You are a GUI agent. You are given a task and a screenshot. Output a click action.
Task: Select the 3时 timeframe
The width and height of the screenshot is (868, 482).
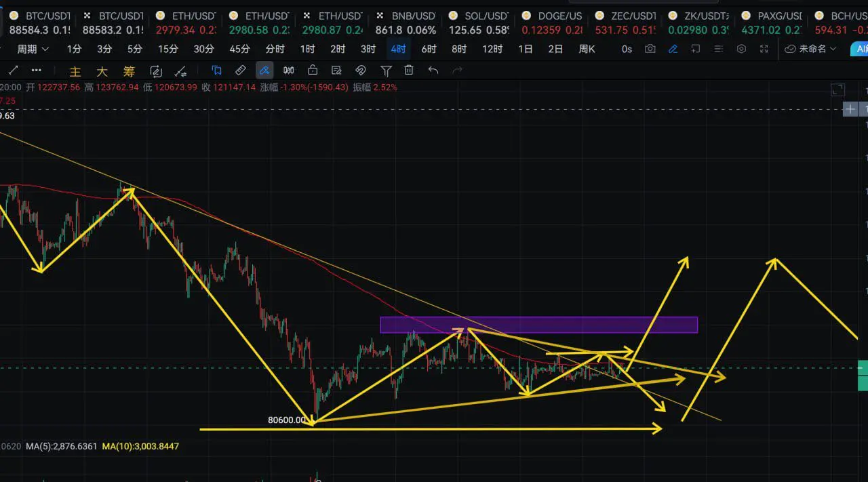pos(368,49)
